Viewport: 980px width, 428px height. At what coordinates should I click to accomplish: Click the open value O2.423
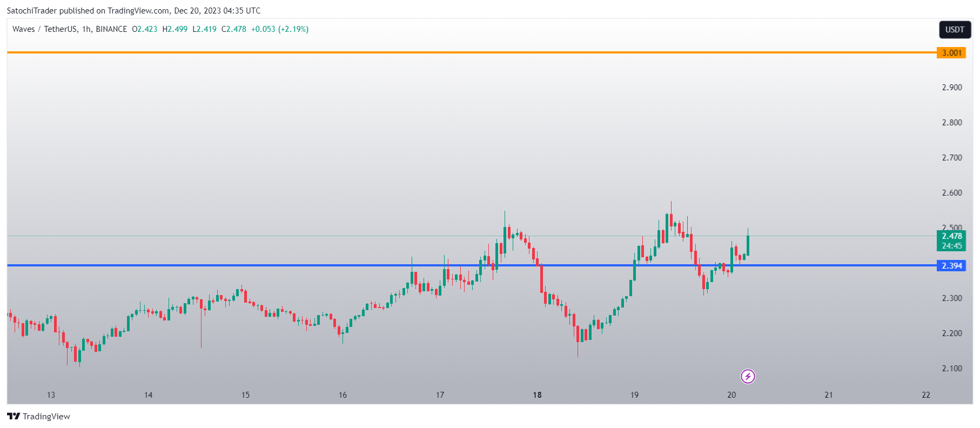coord(145,29)
